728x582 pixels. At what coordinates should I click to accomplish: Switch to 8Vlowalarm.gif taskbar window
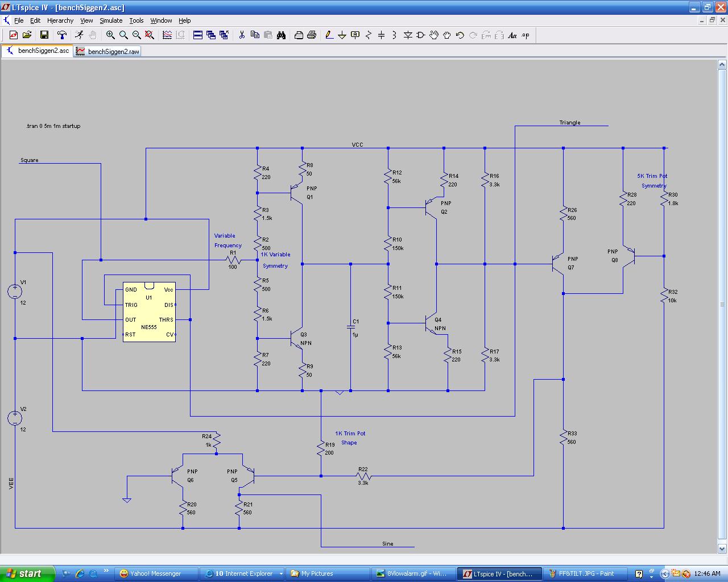[x=413, y=573]
